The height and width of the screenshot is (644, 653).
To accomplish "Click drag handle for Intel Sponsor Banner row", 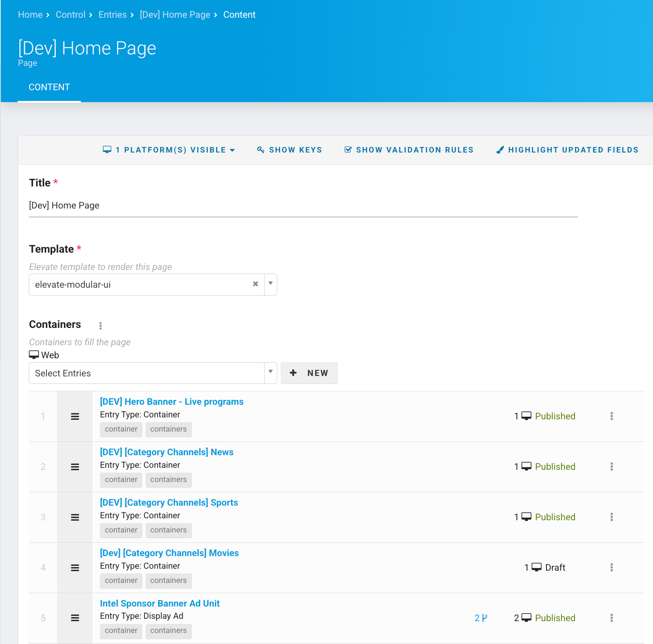I will (75, 618).
